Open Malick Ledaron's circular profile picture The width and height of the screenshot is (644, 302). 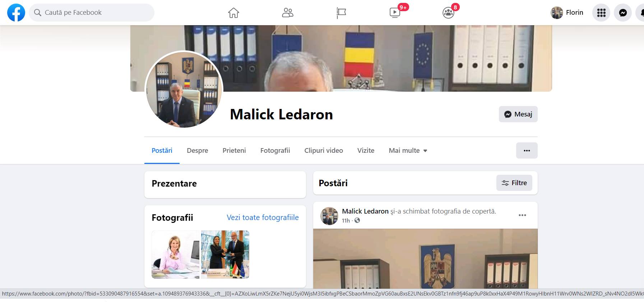pos(184,90)
